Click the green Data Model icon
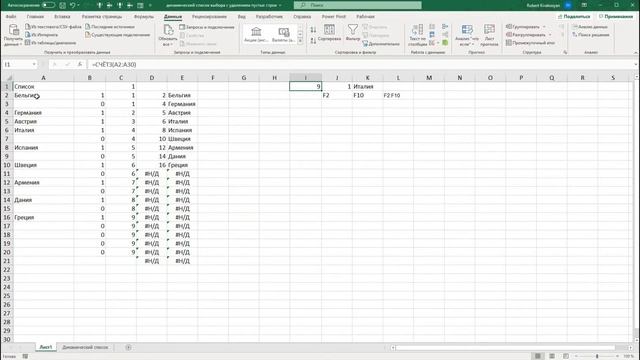Screen dimensions: 640x360 (x=445, y=42)
